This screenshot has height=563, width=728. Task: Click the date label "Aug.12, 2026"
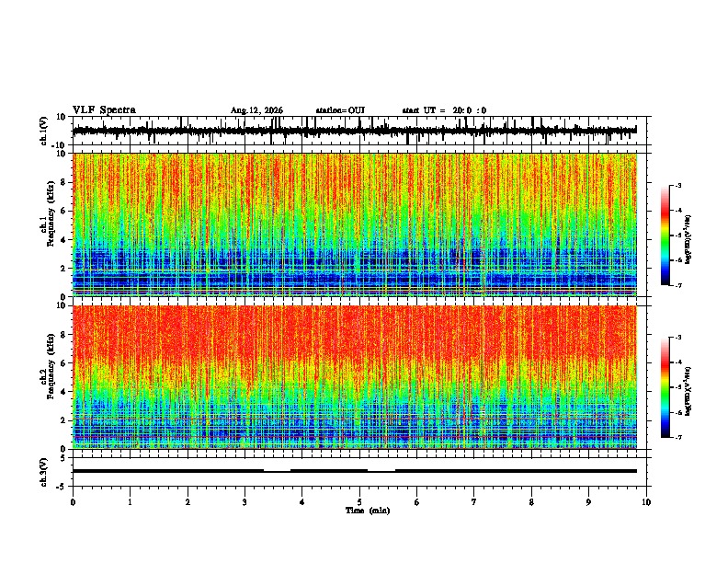pos(256,110)
